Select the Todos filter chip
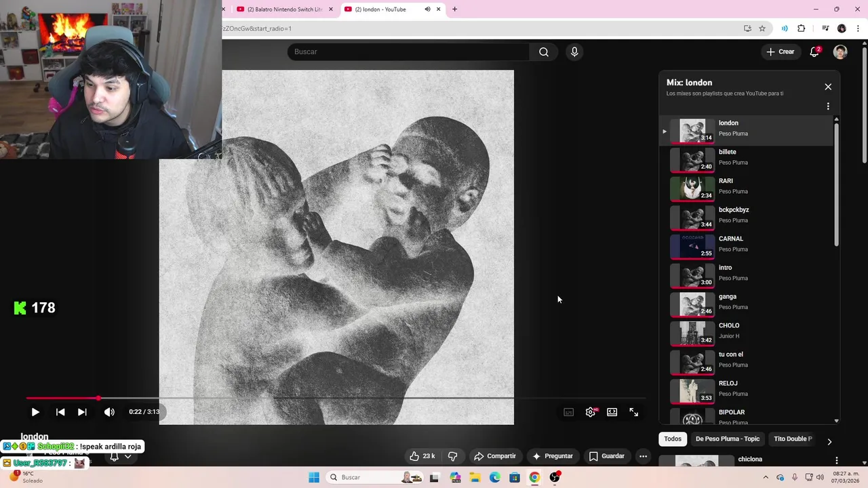Viewport: 868px width, 488px height. (673, 439)
